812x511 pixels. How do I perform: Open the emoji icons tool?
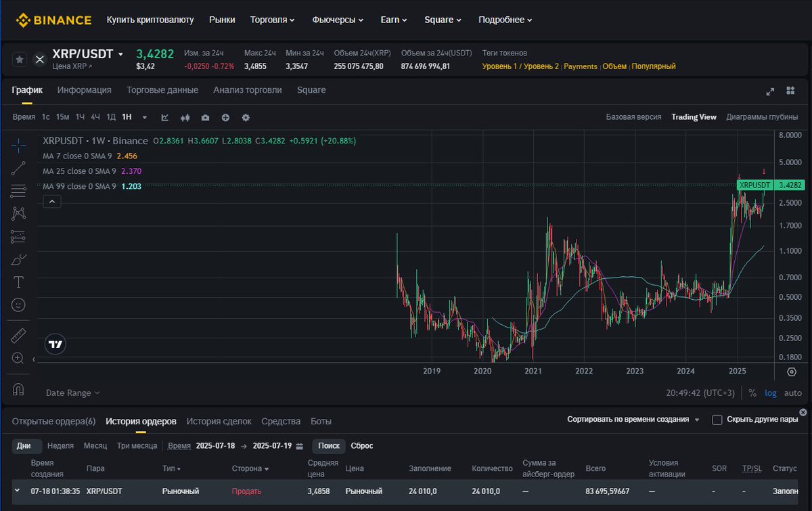point(18,305)
